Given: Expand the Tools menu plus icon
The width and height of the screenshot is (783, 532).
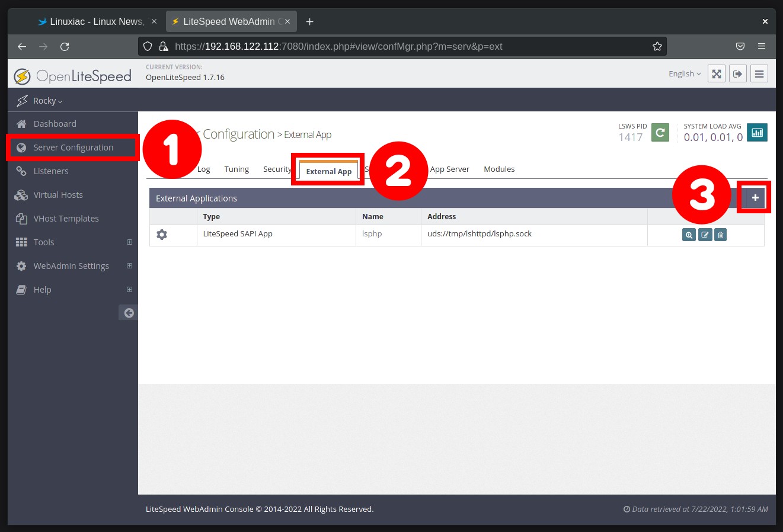Looking at the screenshot, I should 129,242.
